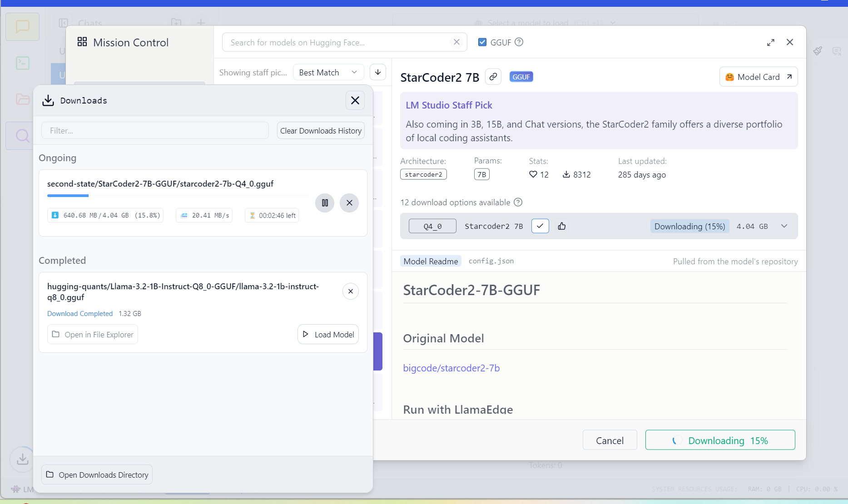Click Clear Downloads History
The height and width of the screenshot is (504, 848).
pyautogui.click(x=321, y=131)
